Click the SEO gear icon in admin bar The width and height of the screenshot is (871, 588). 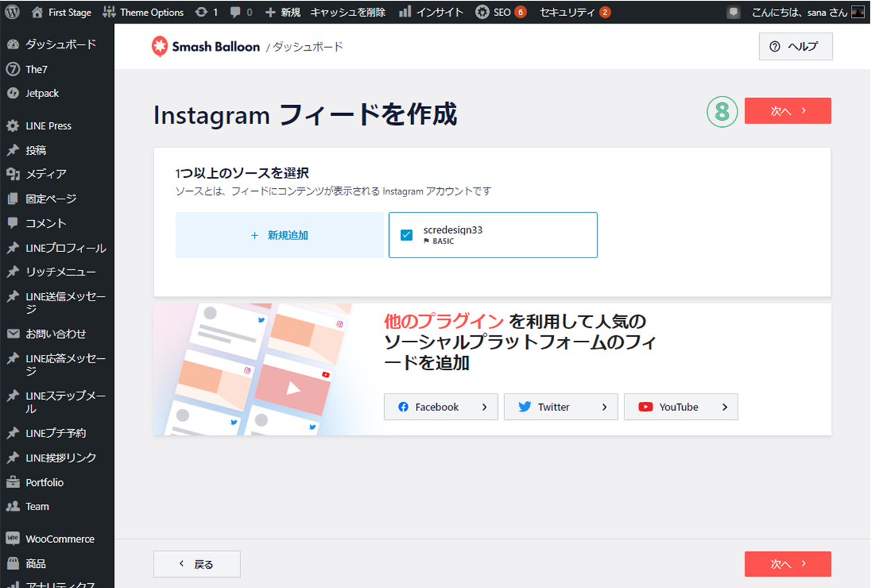482,12
